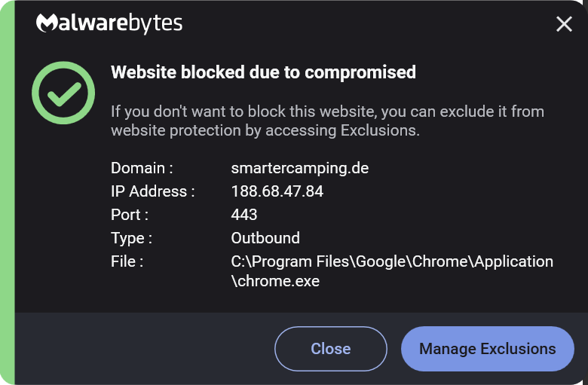Image resolution: width=588 pixels, height=385 pixels.
Task: Click the green status bar on left edge
Action: point(7,192)
